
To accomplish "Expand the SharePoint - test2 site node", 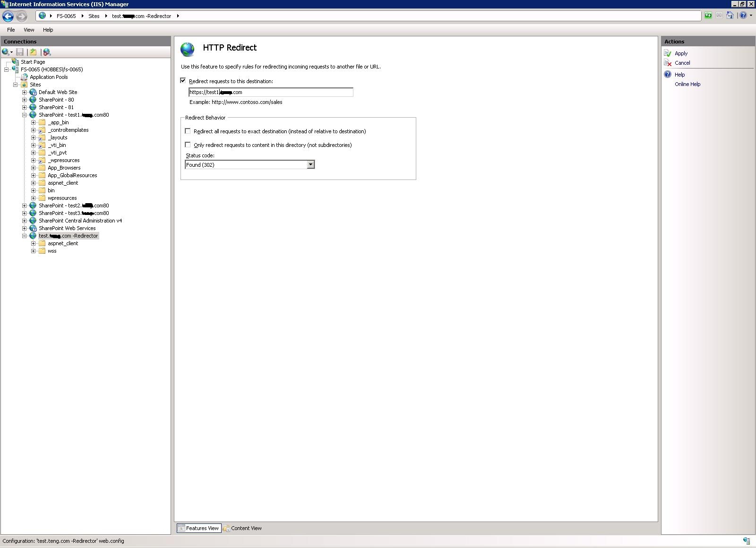I will [25, 205].
